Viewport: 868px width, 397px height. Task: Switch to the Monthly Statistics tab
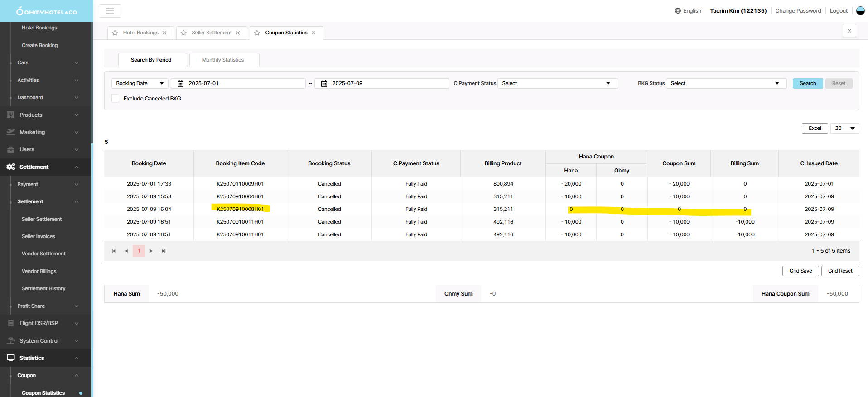(x=223, y=60)
